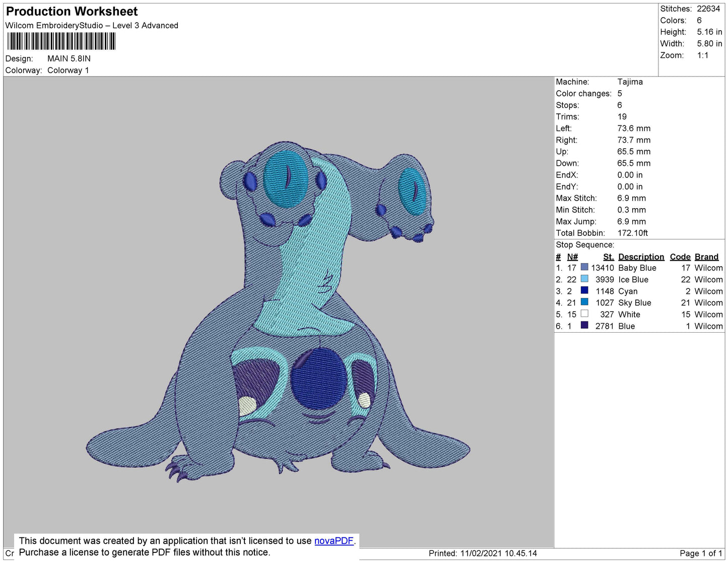The image size is (728, 563).
Task: Click the design name 'MAIN 5.8IN'
Action: pos(69,58)
